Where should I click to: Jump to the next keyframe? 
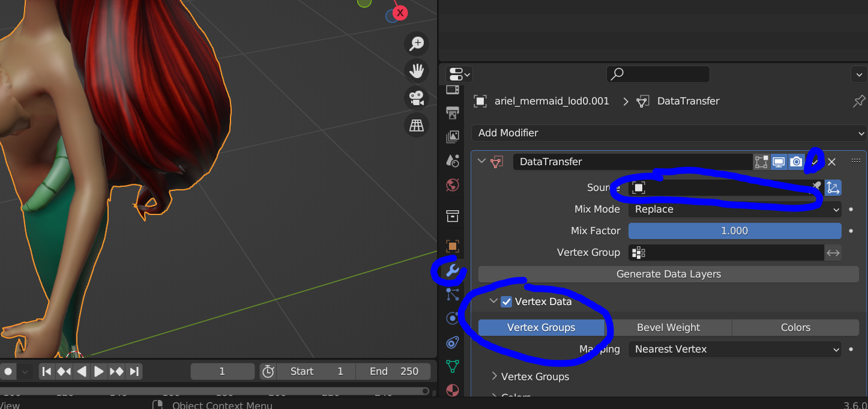point(116,372)
